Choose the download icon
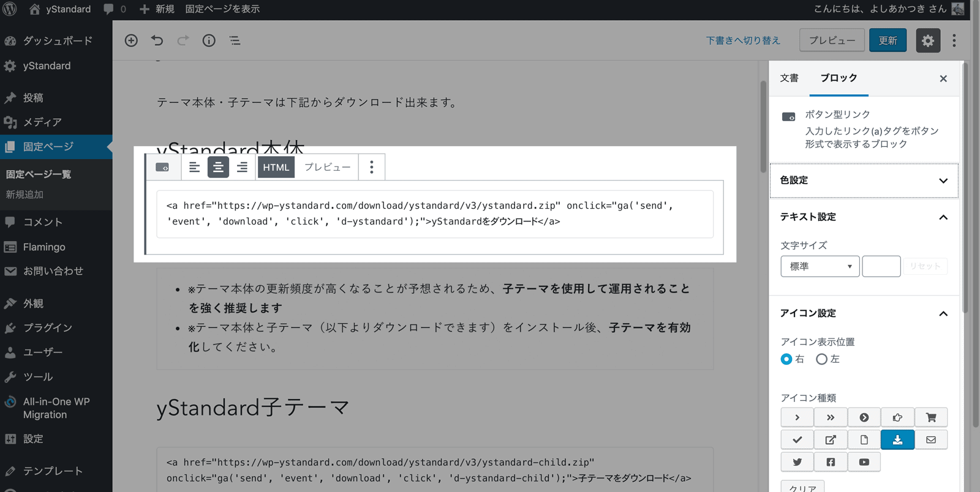The height and width of the screenshot is (492, 980). point(897,439)
